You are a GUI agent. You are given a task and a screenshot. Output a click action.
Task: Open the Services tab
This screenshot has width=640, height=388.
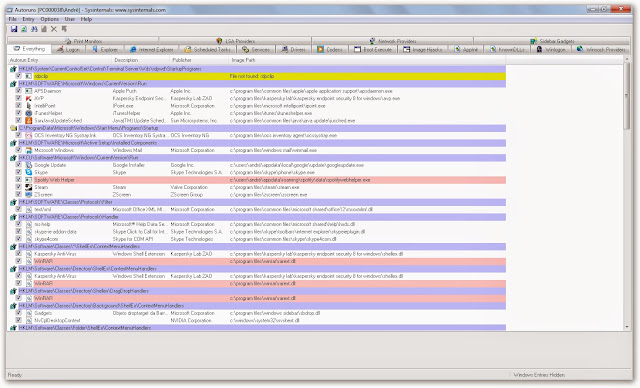point(256,49)
